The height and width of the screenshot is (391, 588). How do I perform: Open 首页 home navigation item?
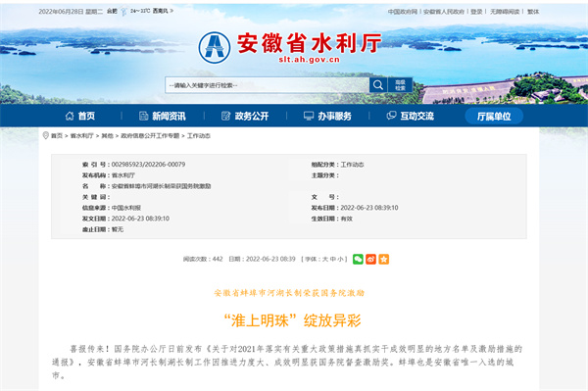[x=80, y=116]
